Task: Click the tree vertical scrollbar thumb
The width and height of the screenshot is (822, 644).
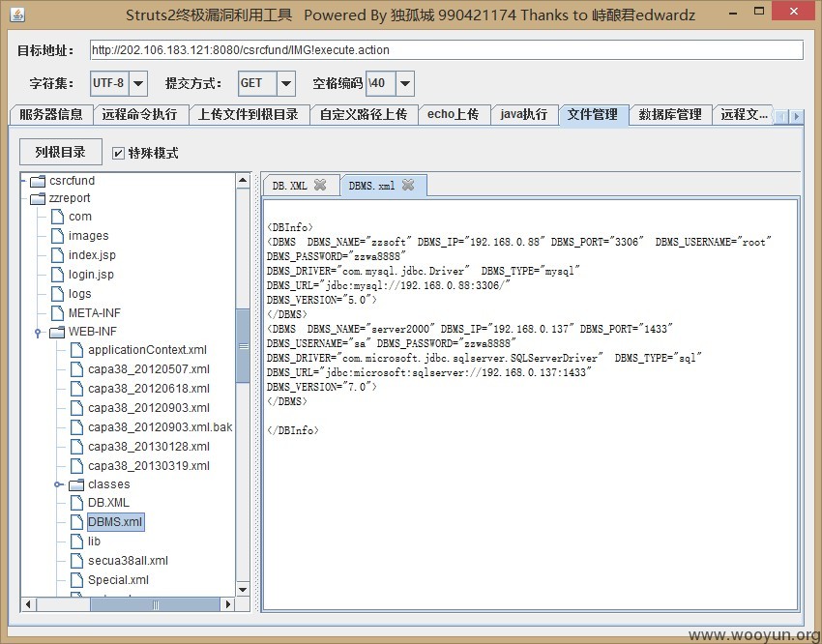Action: (243, 346)
